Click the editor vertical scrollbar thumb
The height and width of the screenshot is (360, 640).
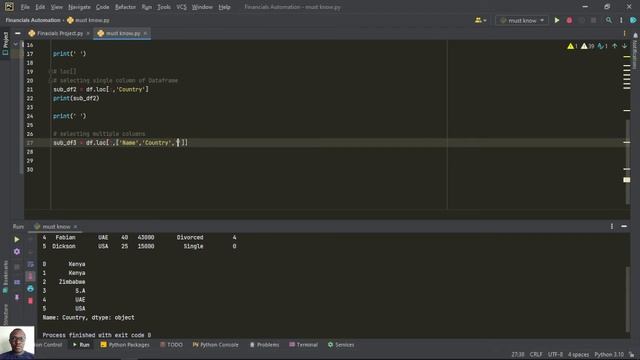pyautogui.click(x=628, y=162)
